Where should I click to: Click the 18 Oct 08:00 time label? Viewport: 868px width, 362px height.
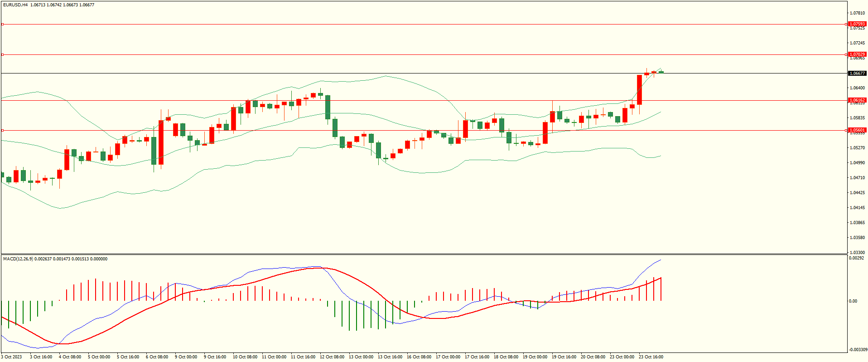[x=506, y=357]
